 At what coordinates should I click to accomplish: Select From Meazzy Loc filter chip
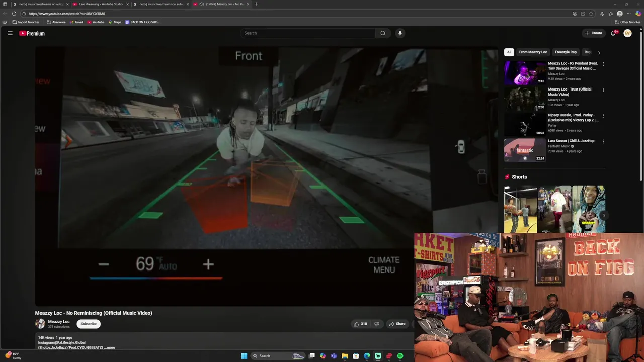tap(533, 52)
